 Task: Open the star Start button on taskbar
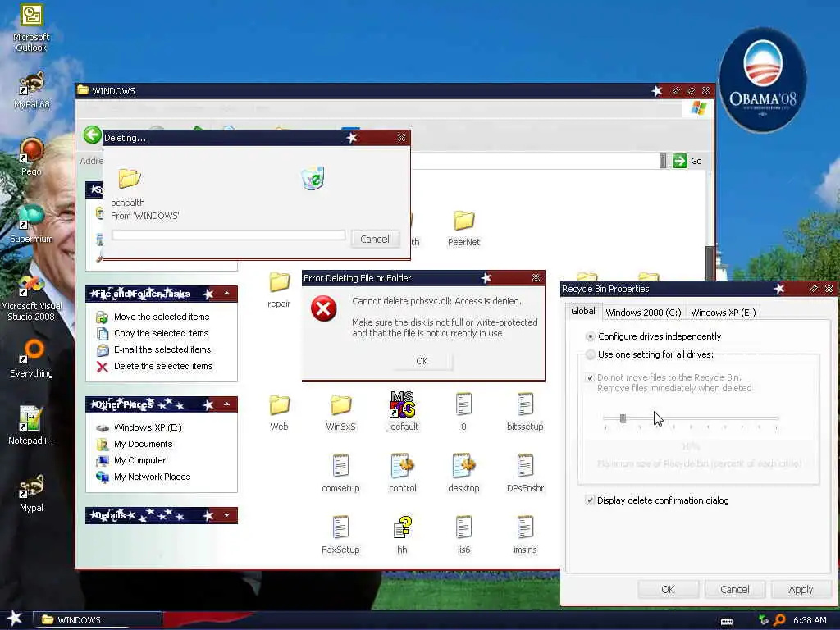(x=15, y=619)
